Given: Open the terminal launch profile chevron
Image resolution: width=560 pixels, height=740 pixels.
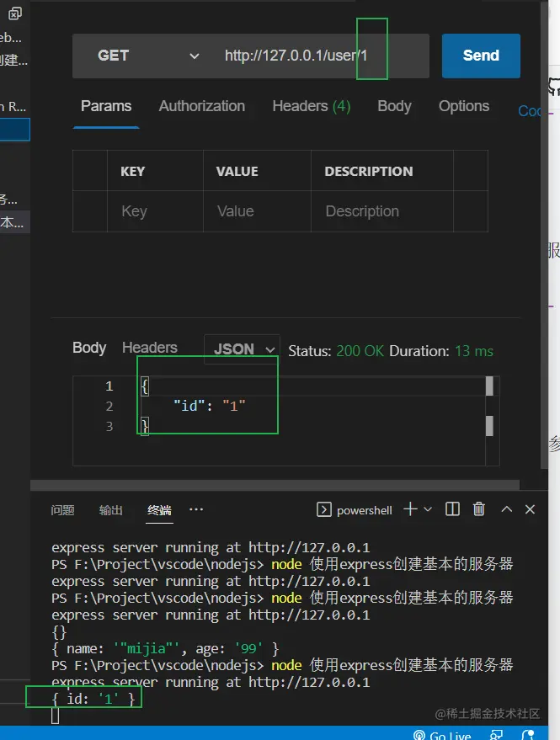Looking at the screenshot, I should (x=428, y=509).
